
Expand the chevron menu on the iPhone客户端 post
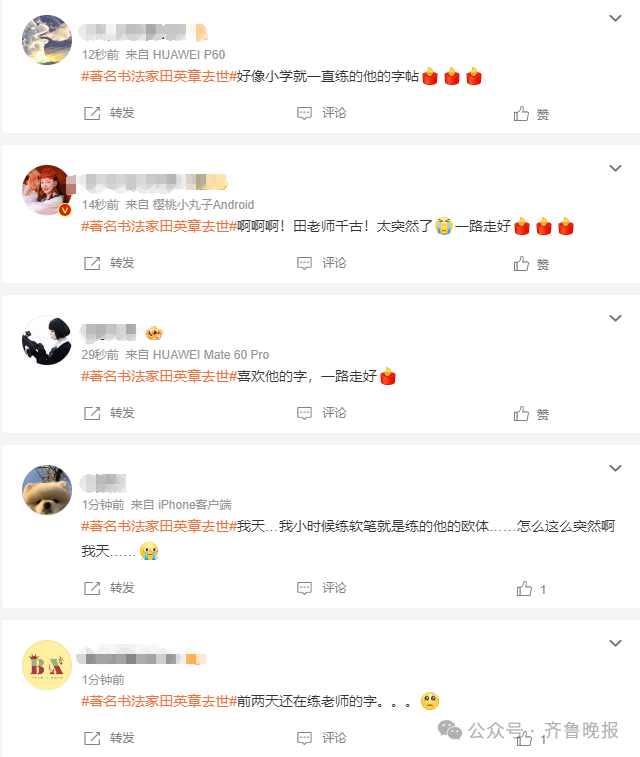coord(615,468)
